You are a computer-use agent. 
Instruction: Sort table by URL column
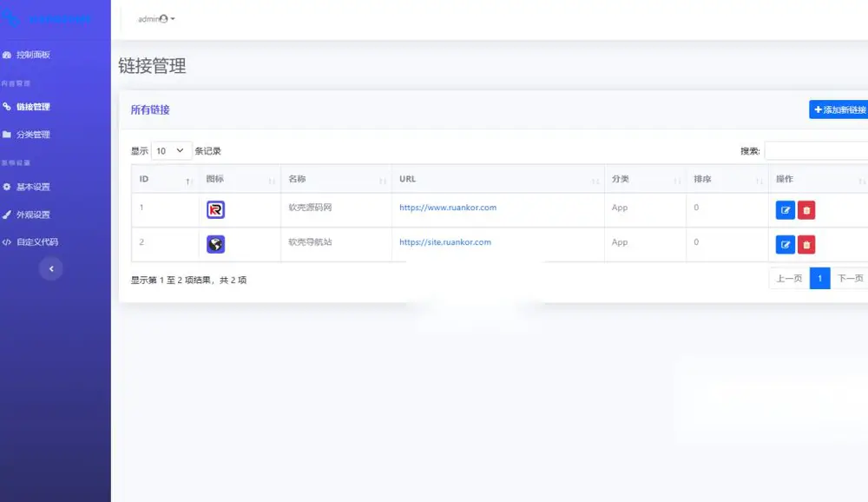click(498, 179)
